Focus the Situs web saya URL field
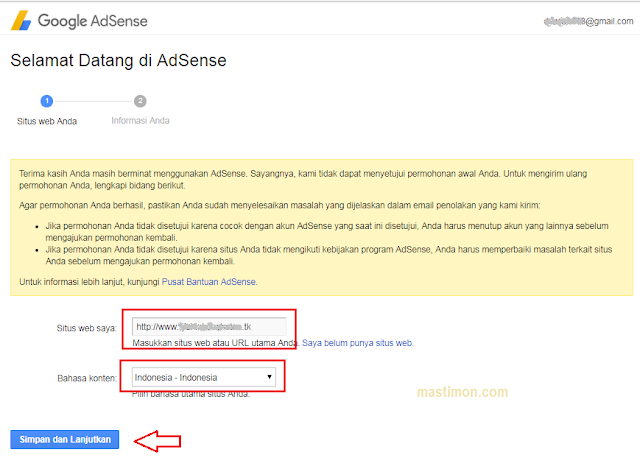640x458 pixels. (209, 327)
